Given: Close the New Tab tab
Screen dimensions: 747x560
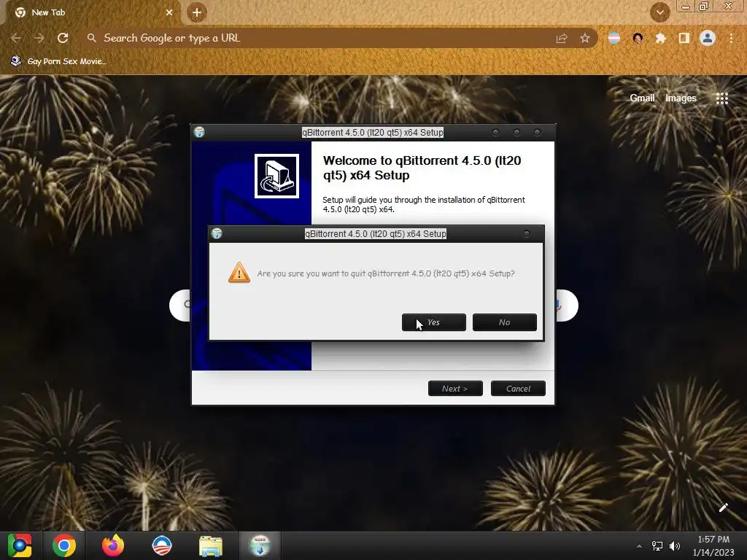Looking at the screenshot, I should coord(169,12).
